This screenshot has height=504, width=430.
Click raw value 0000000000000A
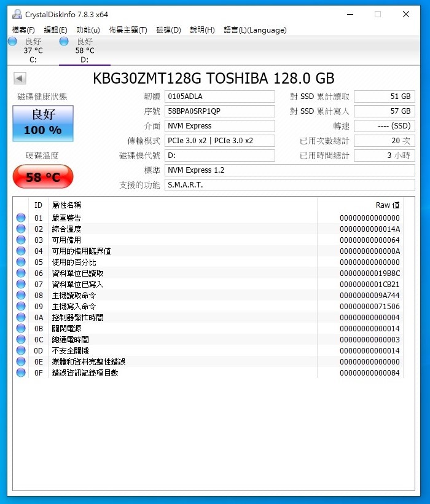tap(370, 251)
